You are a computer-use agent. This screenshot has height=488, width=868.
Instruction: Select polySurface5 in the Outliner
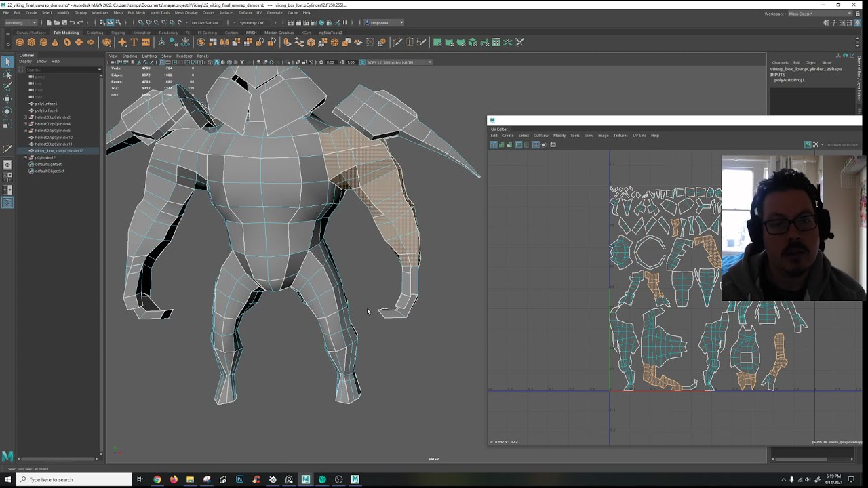point(46,104)
